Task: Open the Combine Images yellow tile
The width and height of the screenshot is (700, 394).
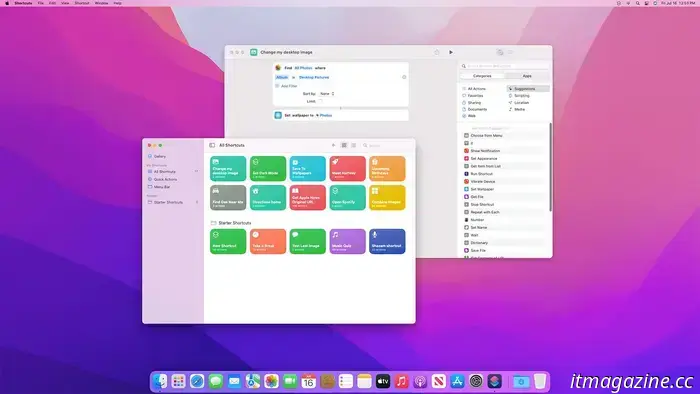Action: click(x=387, y=198)
